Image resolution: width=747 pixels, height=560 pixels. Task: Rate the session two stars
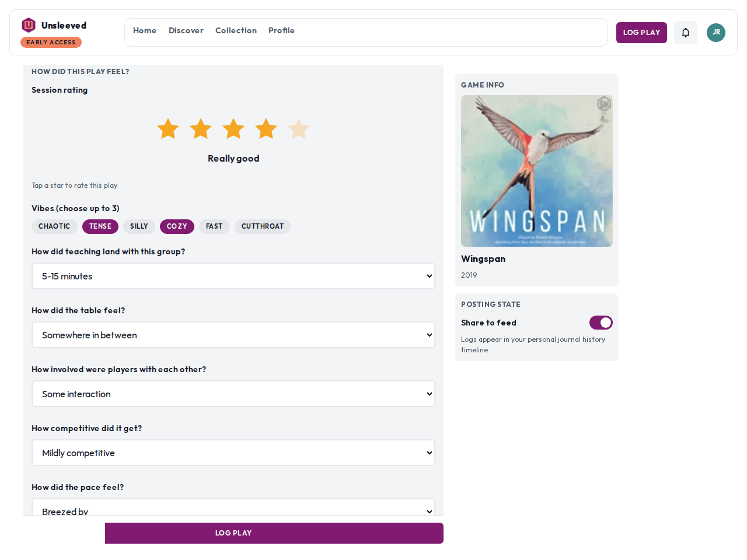tap(201, 129)
